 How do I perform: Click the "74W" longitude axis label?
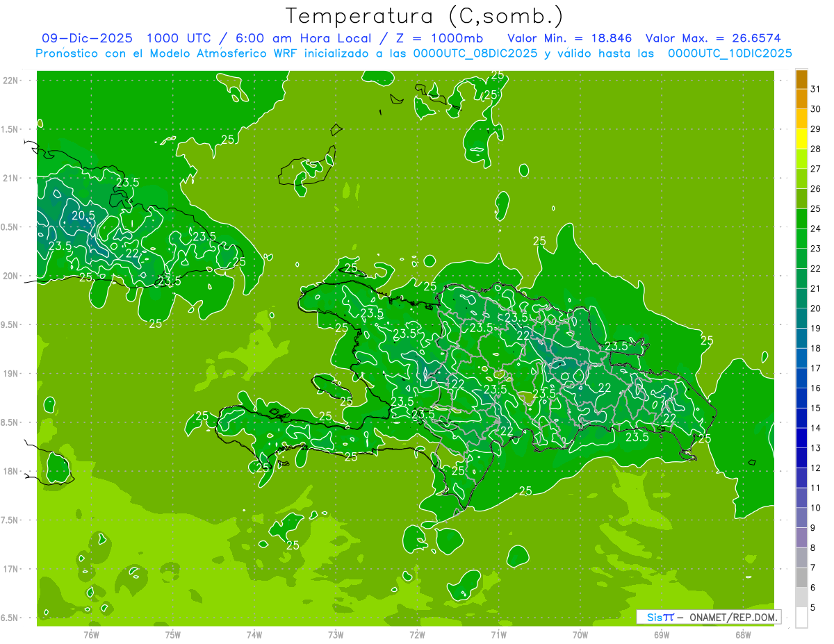tap(254, 635)
